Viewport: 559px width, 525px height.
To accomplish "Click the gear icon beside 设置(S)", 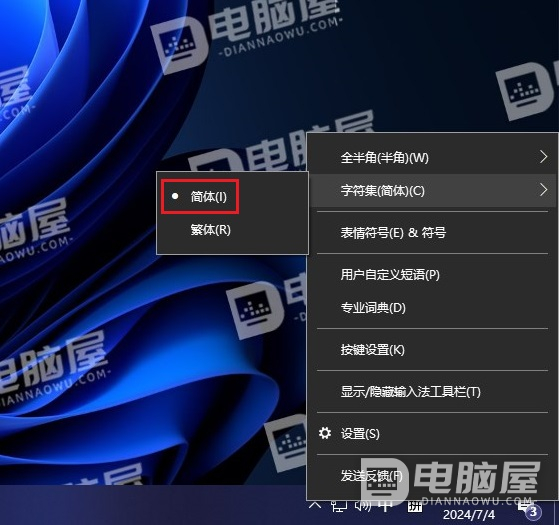I will click(x=325, y=433).
